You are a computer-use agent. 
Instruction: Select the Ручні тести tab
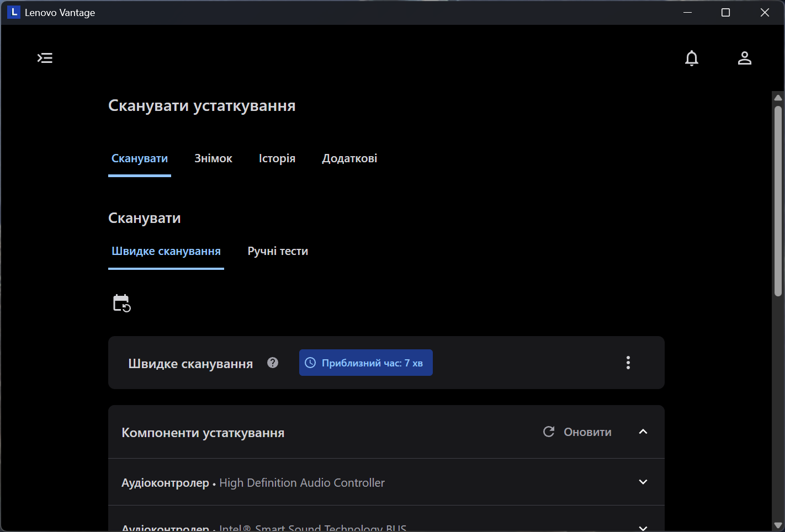pos(278,251)
